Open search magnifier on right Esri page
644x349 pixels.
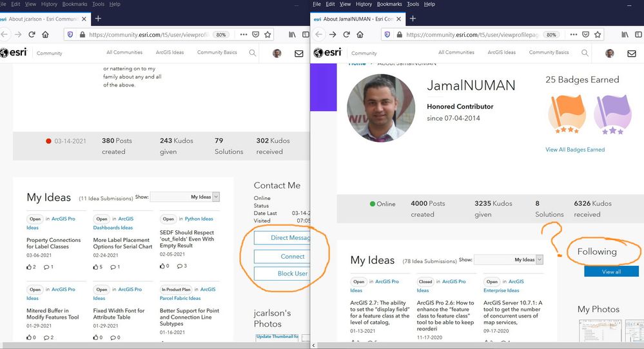[585, 53]
